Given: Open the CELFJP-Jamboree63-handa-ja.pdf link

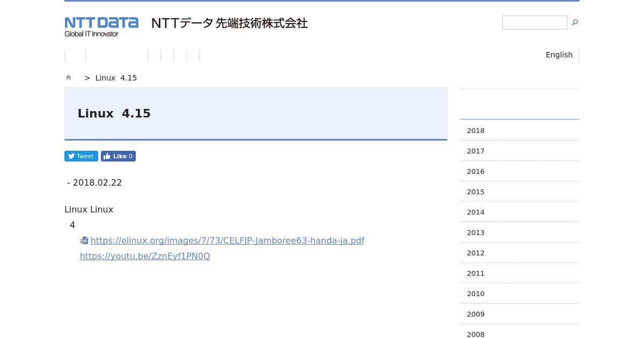Looking at the screenshot, I should 228,240.
